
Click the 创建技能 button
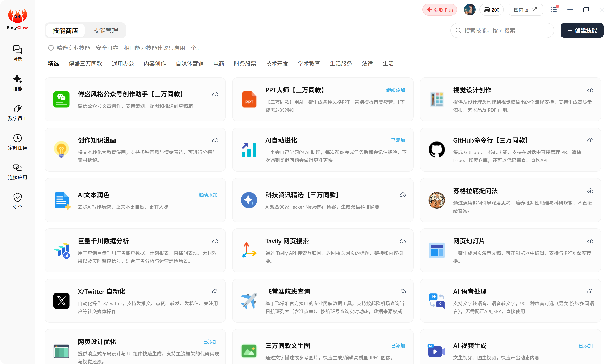(x=582, y=30)
